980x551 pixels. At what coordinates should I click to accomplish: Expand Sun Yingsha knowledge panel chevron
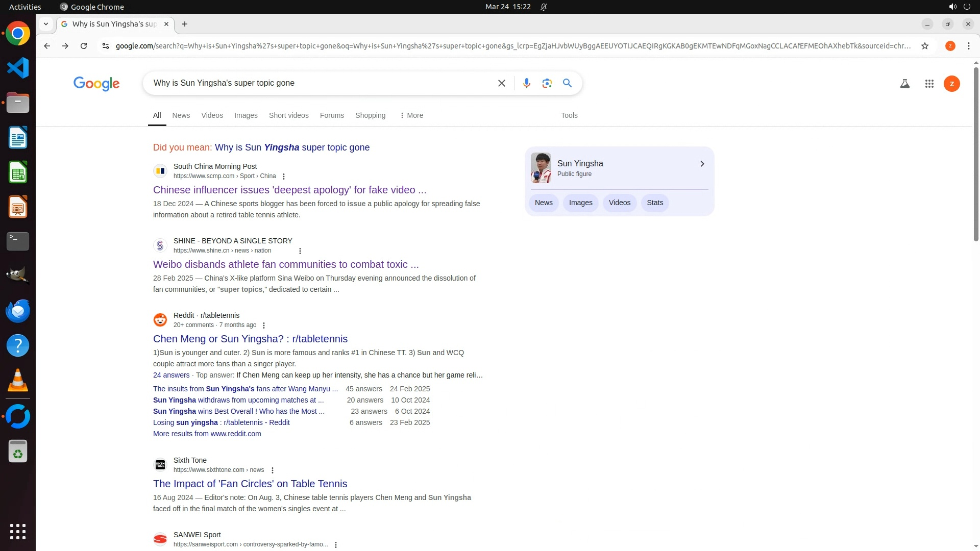pyautogui.click(x=702, y=164)
